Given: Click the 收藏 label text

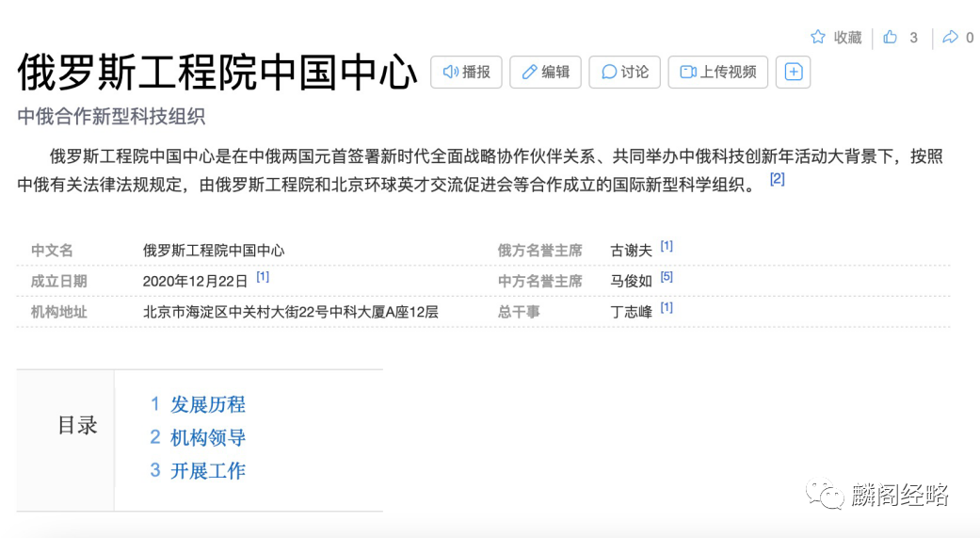Looking at the screenshot, I should (x=847, y=38).
